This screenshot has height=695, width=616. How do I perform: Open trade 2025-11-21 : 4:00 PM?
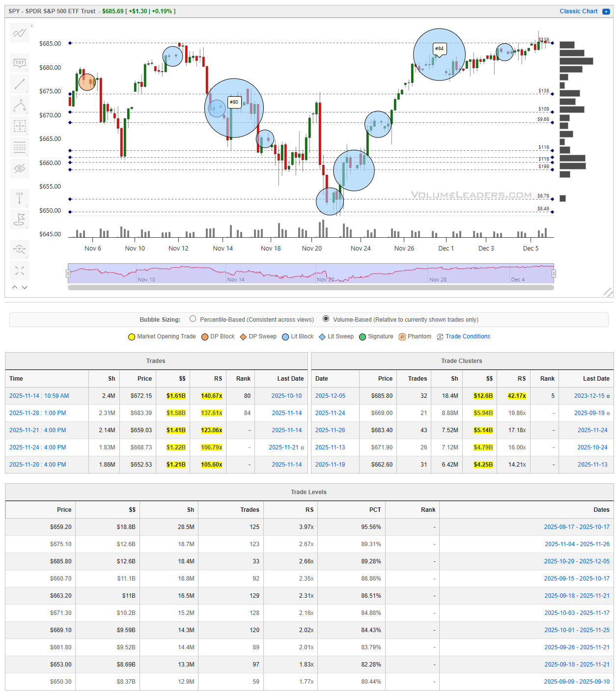(x=38, y=430)
